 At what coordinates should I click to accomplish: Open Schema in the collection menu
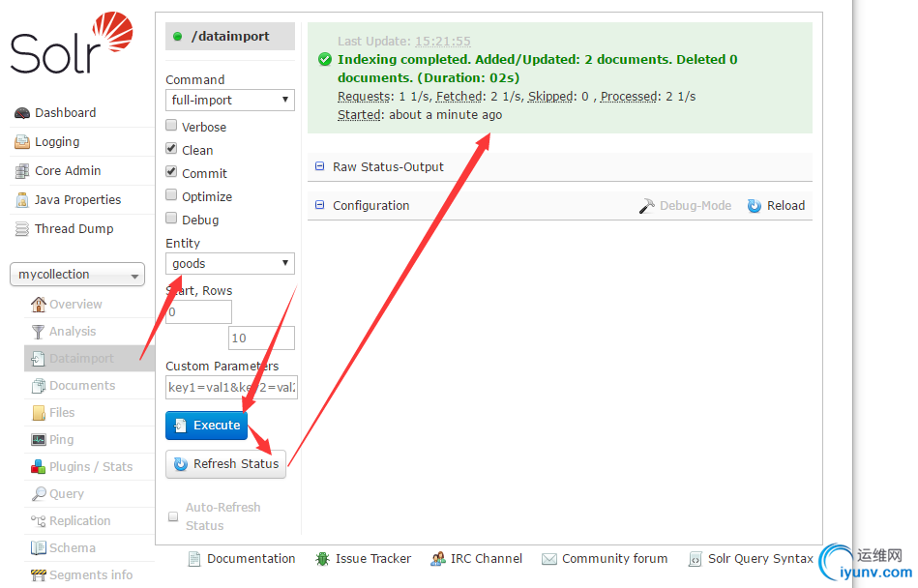pyautogui.click(x=73, y=548)
